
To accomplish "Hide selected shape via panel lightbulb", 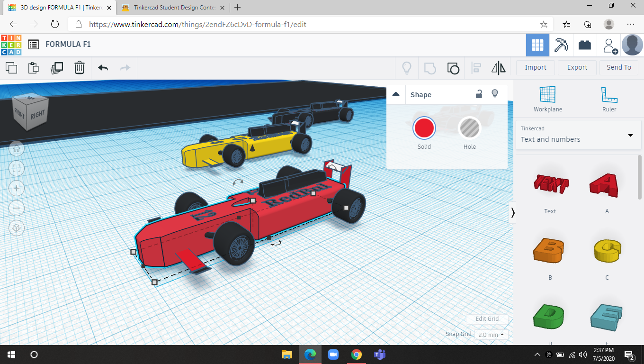I will pos(495,94).
